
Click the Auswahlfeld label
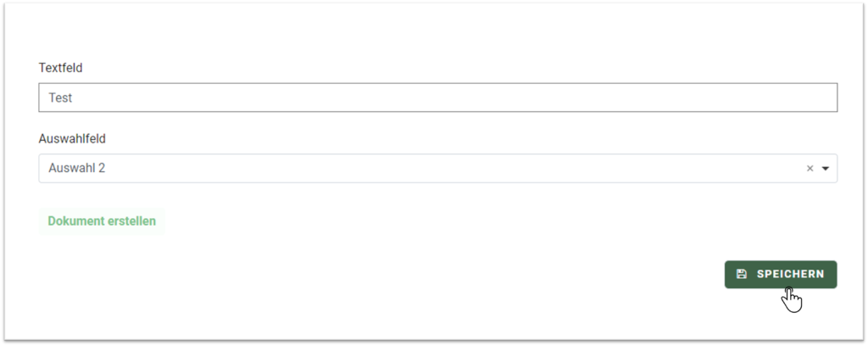pos(72,138)
